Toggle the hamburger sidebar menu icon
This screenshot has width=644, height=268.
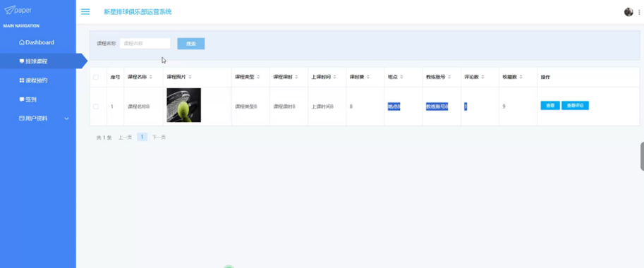85,11
